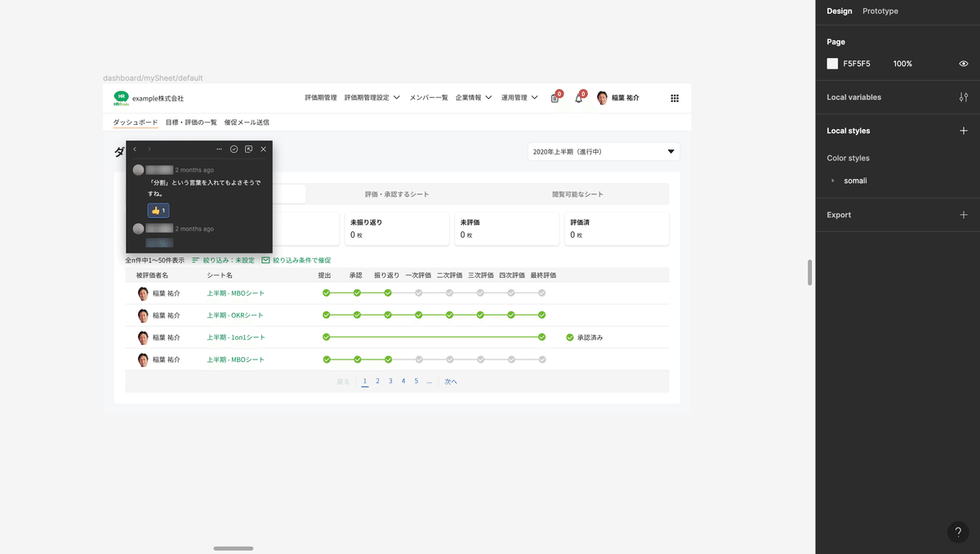This screenshot has width=980, height=554.
Task: Open 上半期 - OKRシート link
Action: pyautogui.click(x=235, y=315)
